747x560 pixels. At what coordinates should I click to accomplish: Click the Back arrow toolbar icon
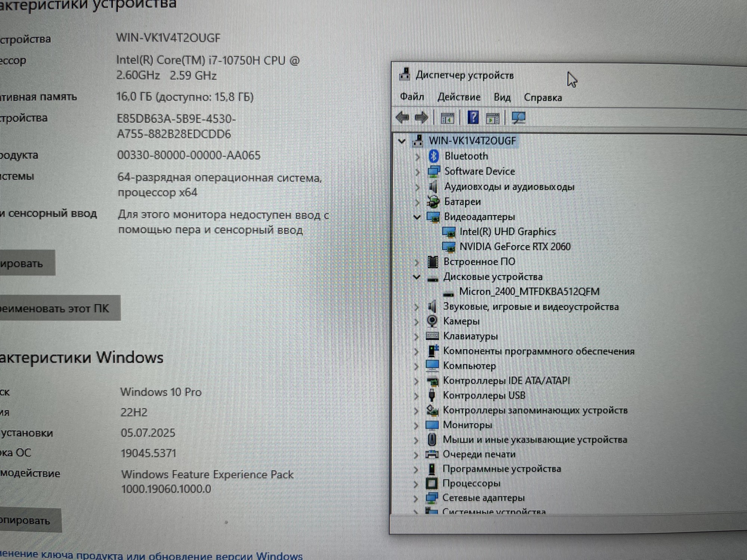(x=402, y=118)
